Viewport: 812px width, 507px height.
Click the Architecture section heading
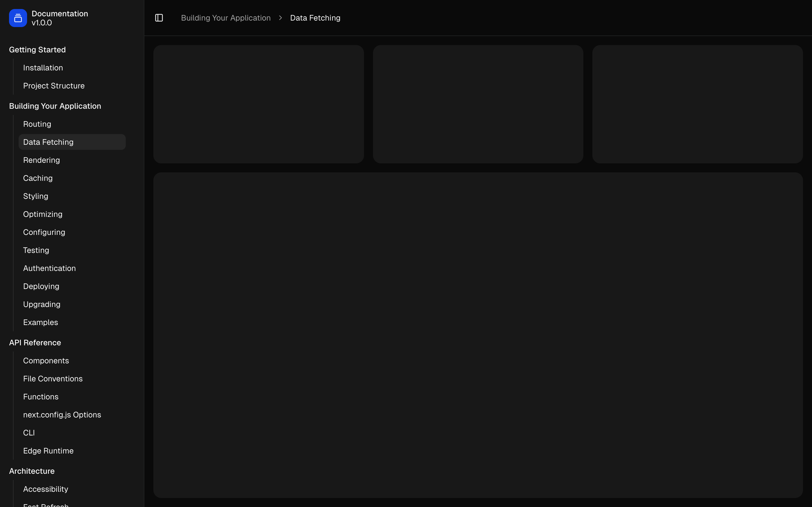[32, 471]
